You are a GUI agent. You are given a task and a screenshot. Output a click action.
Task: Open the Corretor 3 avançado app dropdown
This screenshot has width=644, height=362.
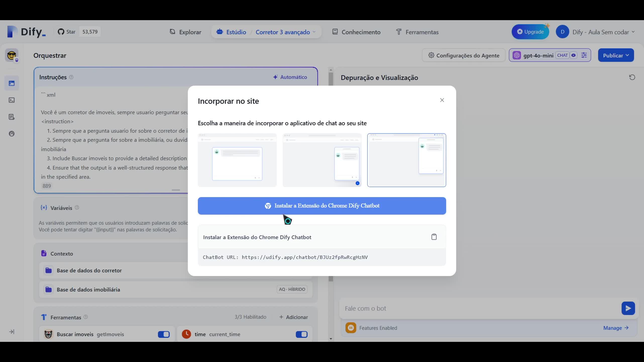285,32
